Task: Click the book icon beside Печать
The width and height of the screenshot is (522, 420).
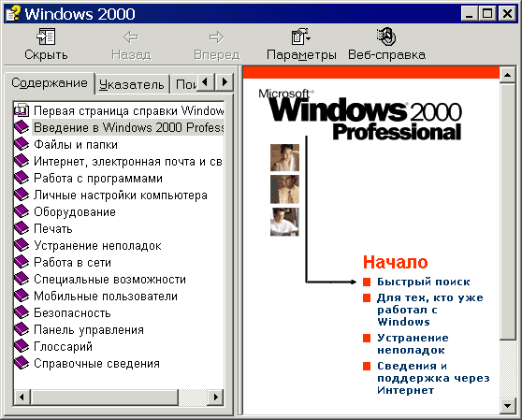Action: pos(22,228)
